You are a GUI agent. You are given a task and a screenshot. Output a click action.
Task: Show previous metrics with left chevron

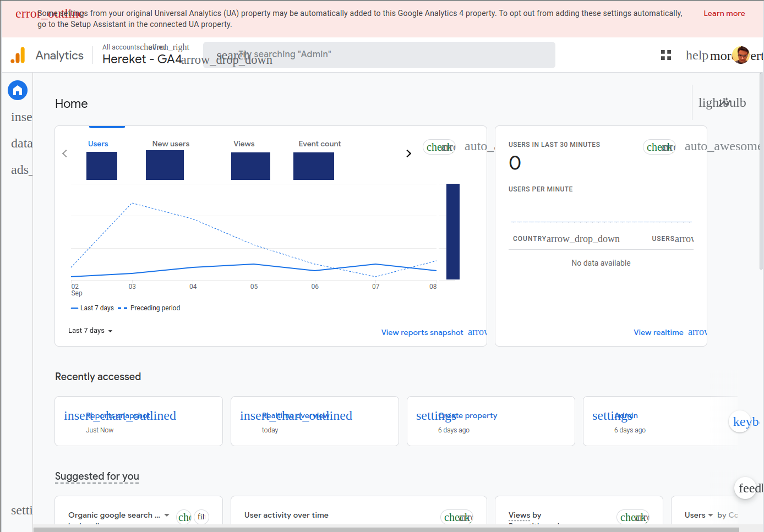click(65, 153)
